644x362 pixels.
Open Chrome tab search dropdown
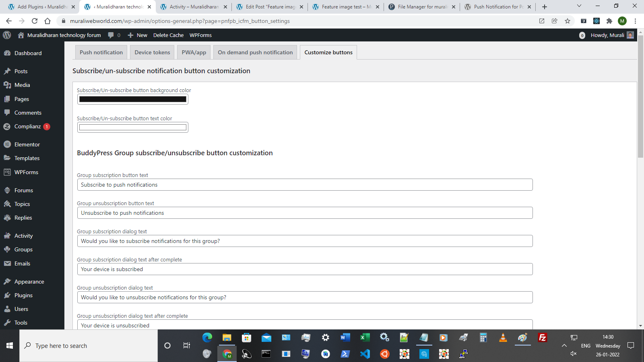click(579, 6)
